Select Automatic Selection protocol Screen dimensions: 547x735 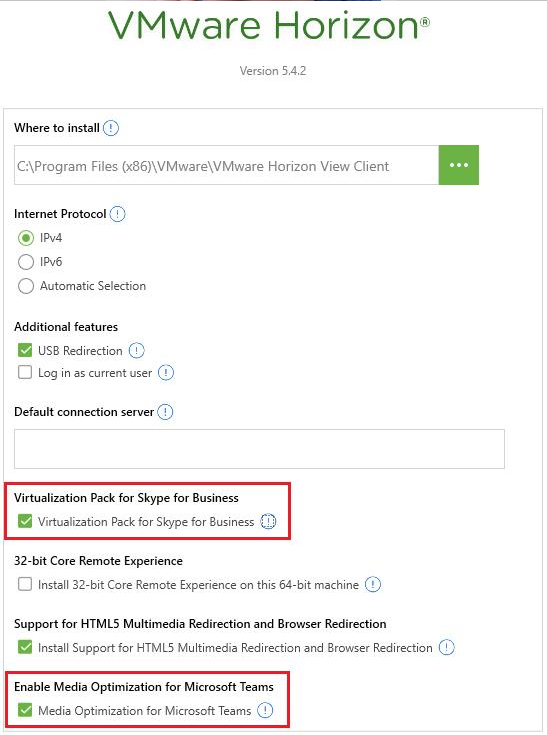coord(26,286)
